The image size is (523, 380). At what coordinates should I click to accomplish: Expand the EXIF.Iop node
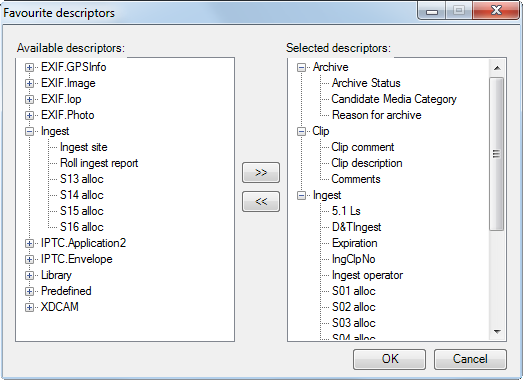coord(29,99)
